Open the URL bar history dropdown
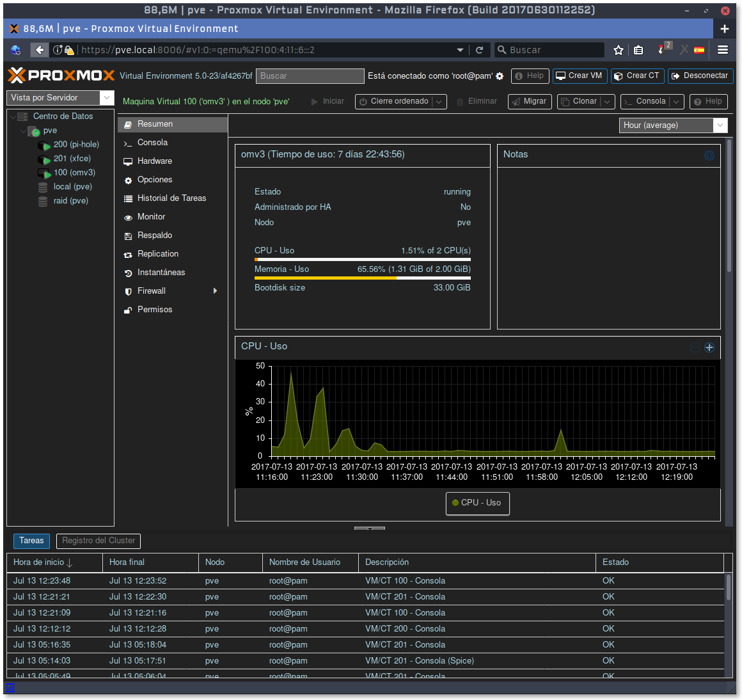Image resolution: width=742 pixels, height=700 pixels. pyautogui.click(x=459, y=50)
